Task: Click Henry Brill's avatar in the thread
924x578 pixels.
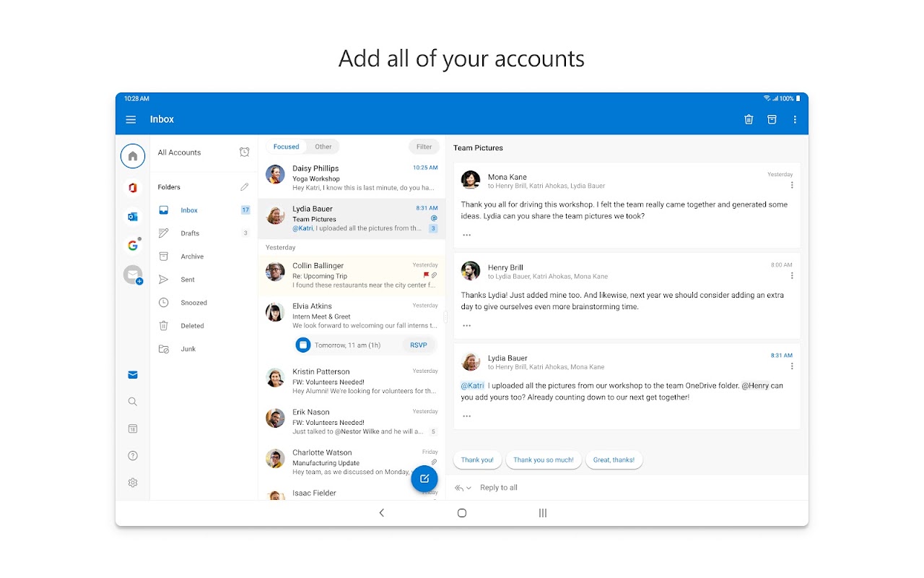Action: click(x=471, y=270)
